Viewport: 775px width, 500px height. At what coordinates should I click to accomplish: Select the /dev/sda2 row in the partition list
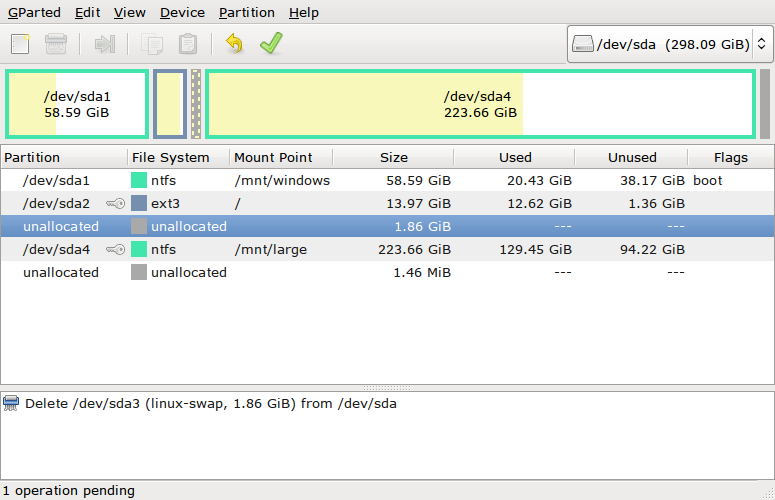387,204
